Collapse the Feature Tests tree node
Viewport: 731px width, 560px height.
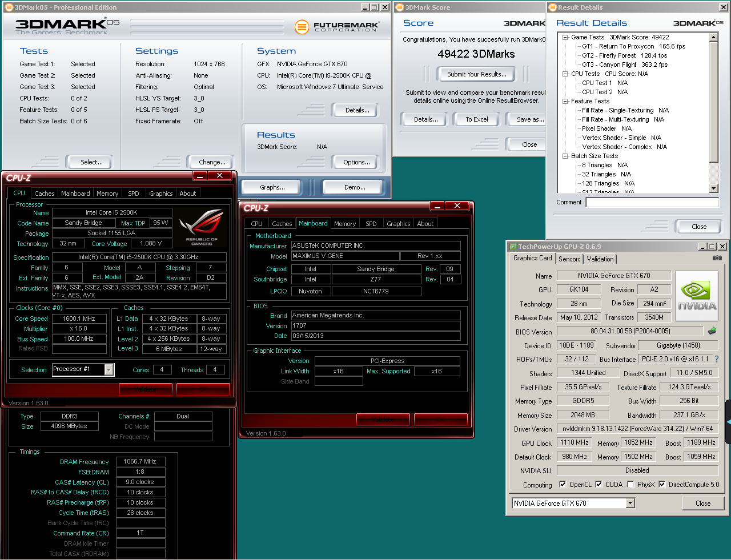(x=565, y=101)
